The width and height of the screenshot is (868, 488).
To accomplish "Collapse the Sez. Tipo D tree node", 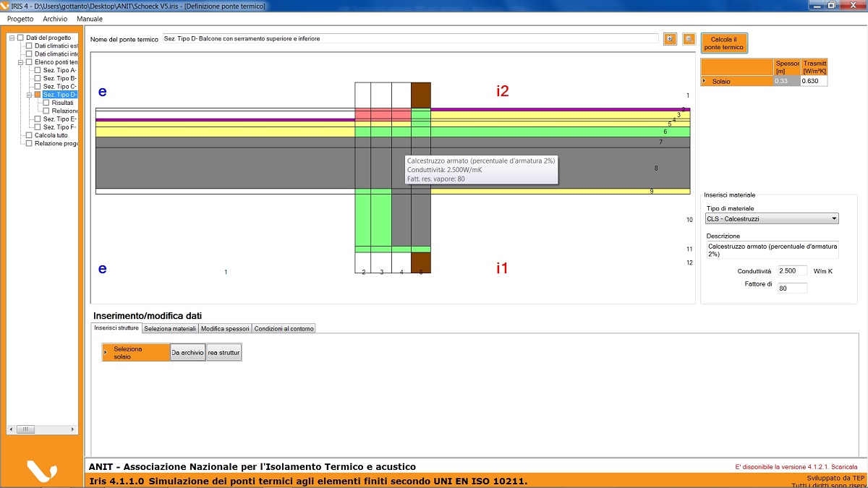I will 30,95.
